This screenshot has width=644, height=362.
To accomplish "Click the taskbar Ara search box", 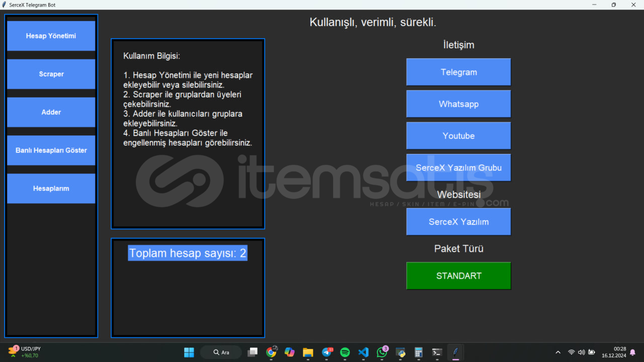I will [221, 352].
